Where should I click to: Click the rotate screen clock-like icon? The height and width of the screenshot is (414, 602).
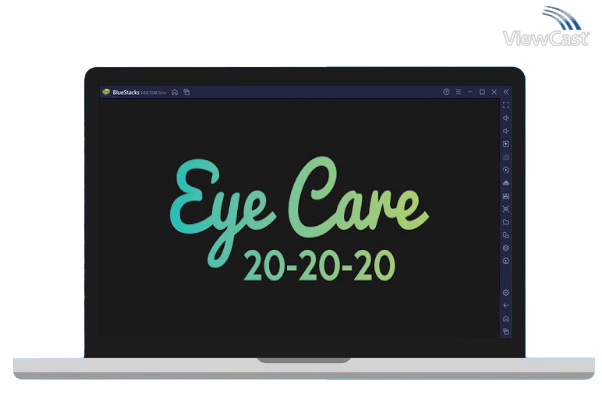506,261
